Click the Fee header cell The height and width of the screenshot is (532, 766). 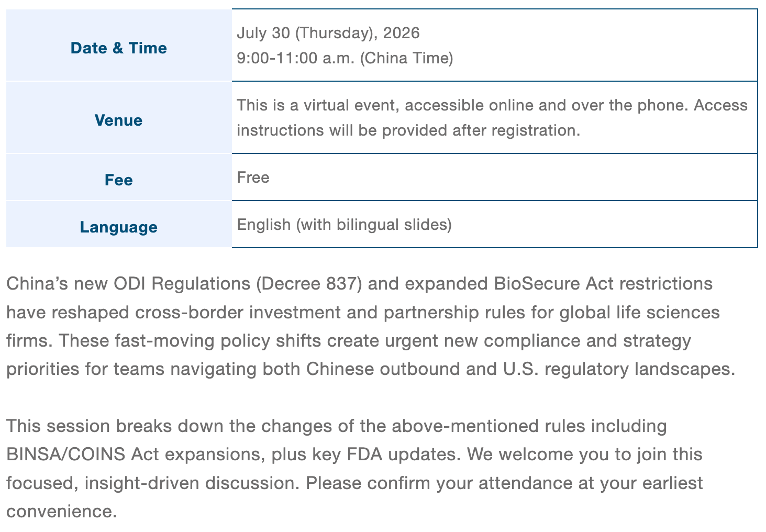pos(119,177)
